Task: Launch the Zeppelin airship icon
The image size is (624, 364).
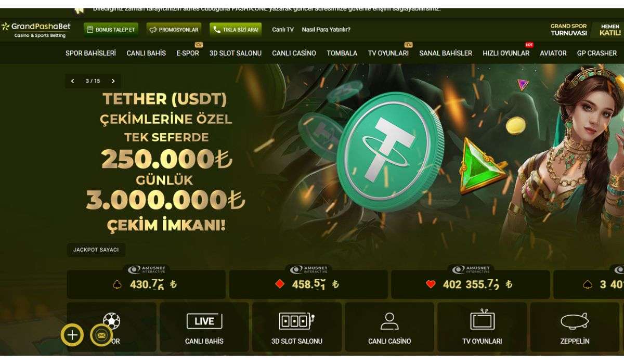Action: [x=575, y=321]
